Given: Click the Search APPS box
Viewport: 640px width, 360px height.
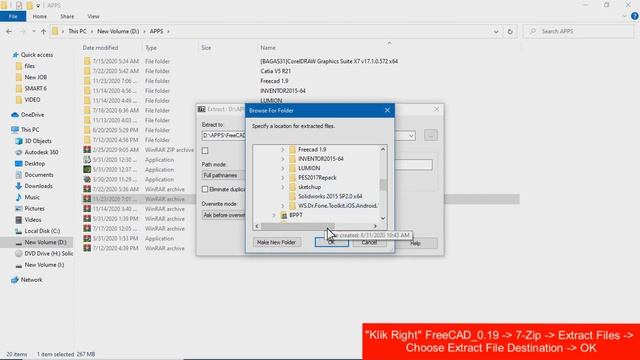Looking at the screenshot, I should coord(579,31).
